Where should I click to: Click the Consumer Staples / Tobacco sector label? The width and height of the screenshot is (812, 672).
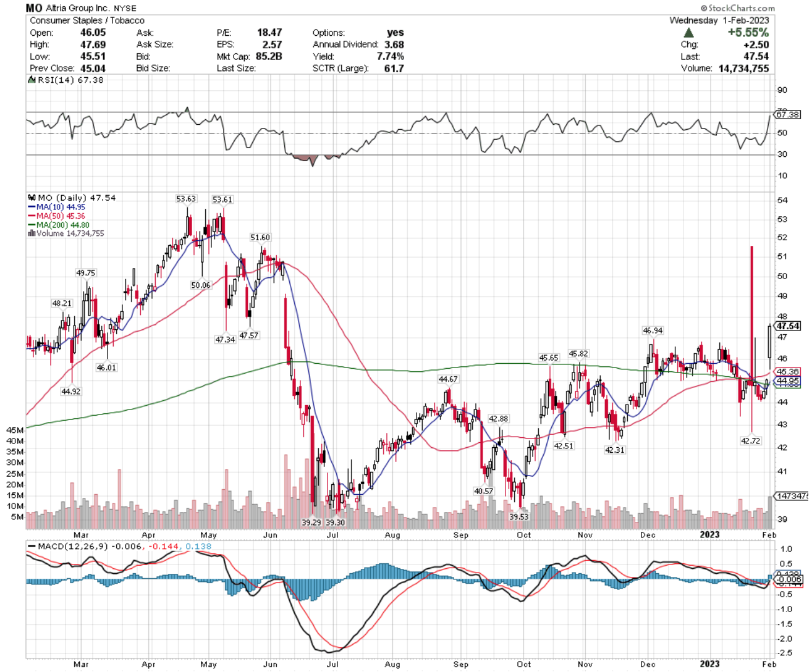[x=87, y=20]
